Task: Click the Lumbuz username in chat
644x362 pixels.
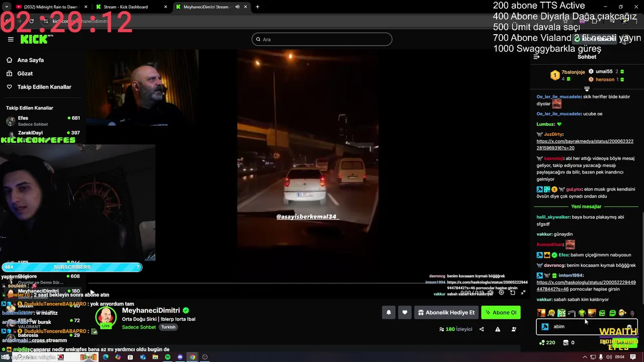Action: 545,124
